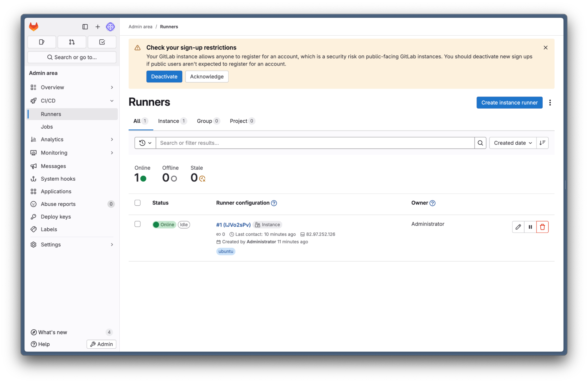The height and width of the screenshot is (383, 588).
Task: Click the search magnifier button
Action: [x=480, y=143]
